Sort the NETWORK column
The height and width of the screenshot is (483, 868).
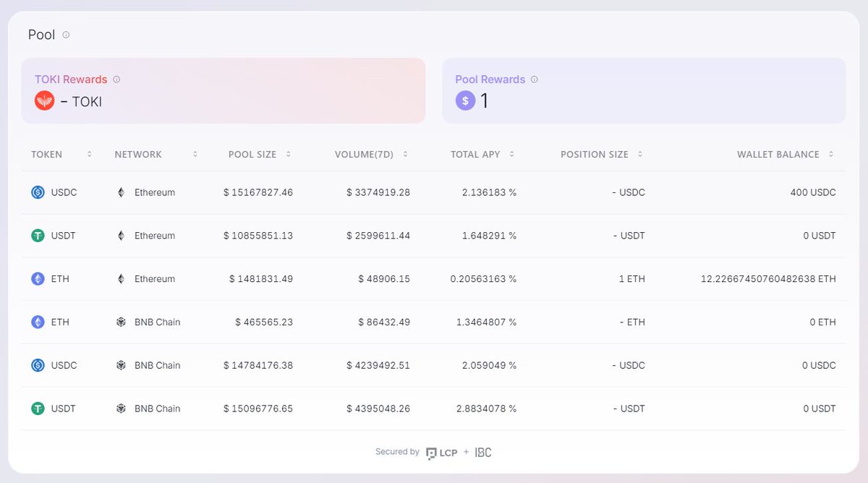pyautogui.click(x=195, y=154)
